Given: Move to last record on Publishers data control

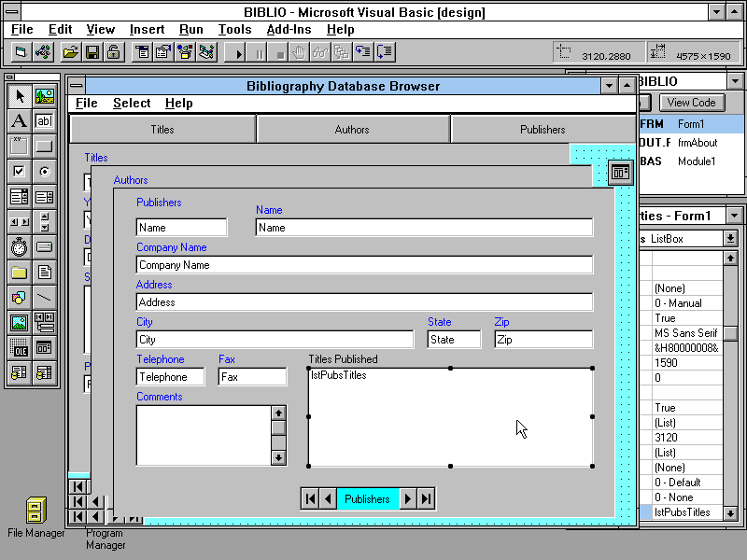Looking at the screenshot, I should (426, 499).
